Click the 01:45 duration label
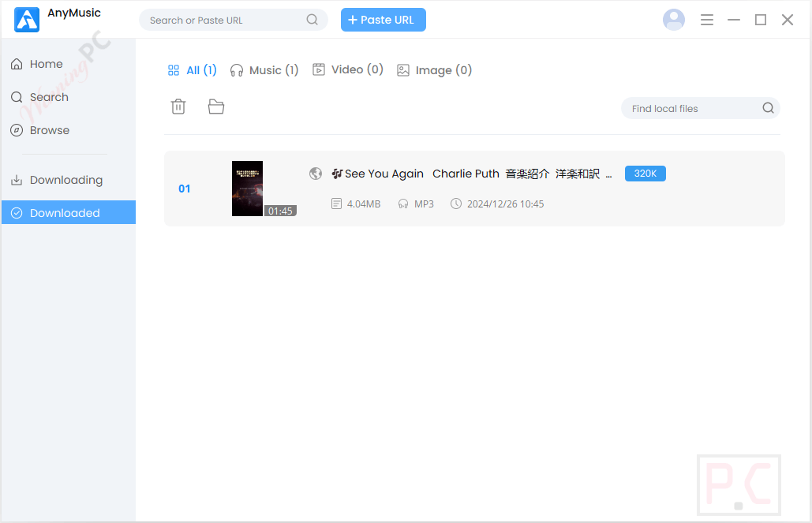 pos(280,211)
